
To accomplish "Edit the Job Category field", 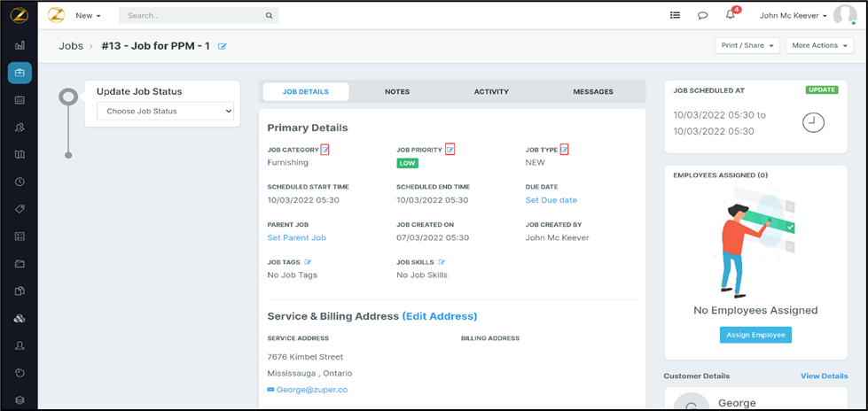I will 325,150.
